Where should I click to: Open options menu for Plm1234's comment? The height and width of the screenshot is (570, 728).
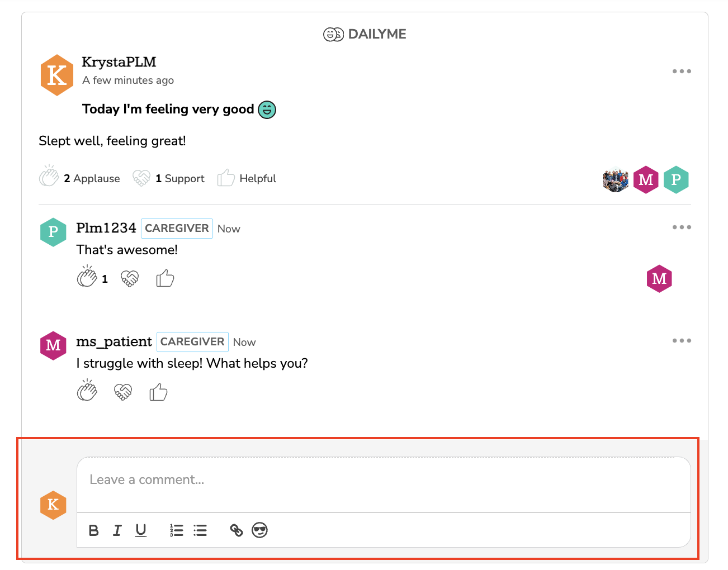point(682,227)
